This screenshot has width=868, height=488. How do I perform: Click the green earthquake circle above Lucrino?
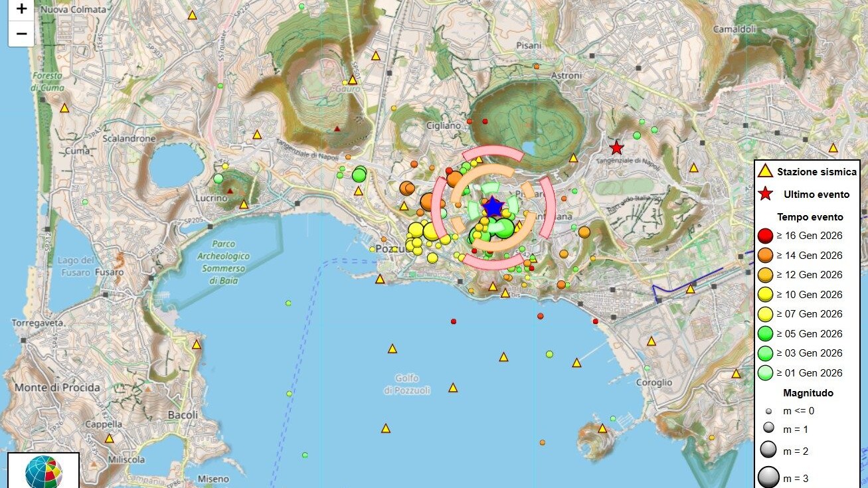(218, 179)
